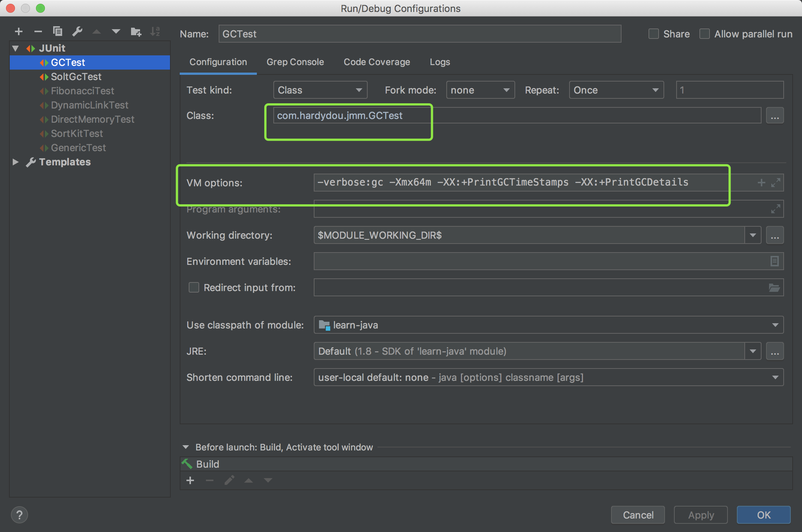Expand the VM options field editor

tap(775, 183)
